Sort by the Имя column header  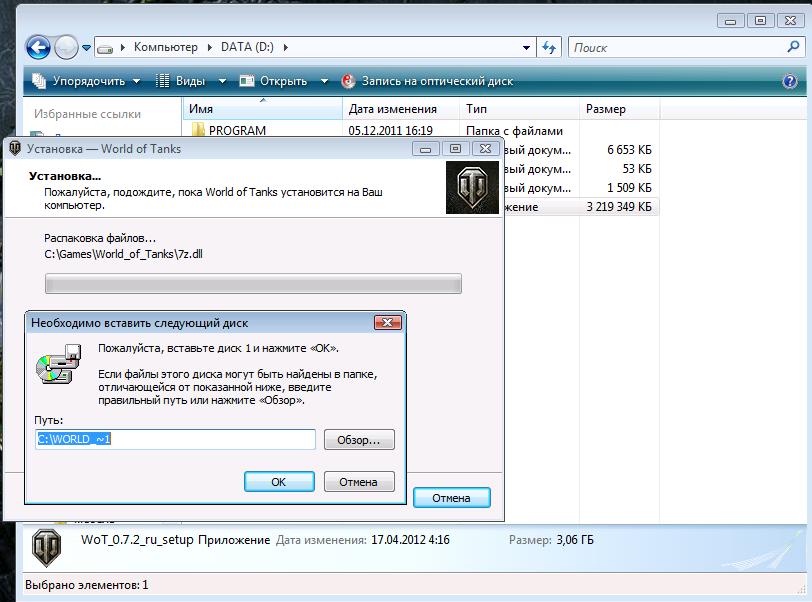pos(263,109)
